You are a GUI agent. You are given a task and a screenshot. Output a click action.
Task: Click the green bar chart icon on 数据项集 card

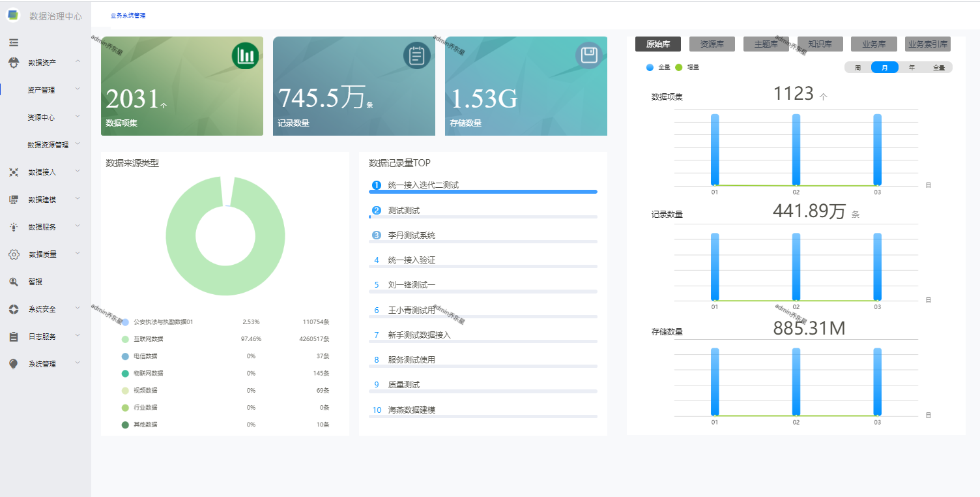245,55
